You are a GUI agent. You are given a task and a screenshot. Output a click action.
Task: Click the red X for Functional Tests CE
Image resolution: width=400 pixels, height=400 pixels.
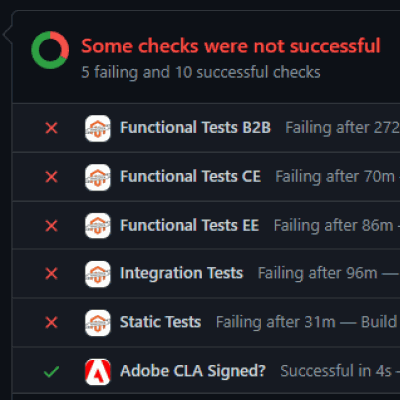51,177
